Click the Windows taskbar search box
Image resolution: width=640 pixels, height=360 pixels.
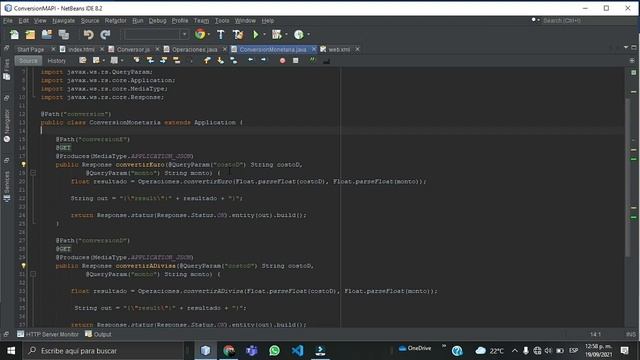pos(104,351)
